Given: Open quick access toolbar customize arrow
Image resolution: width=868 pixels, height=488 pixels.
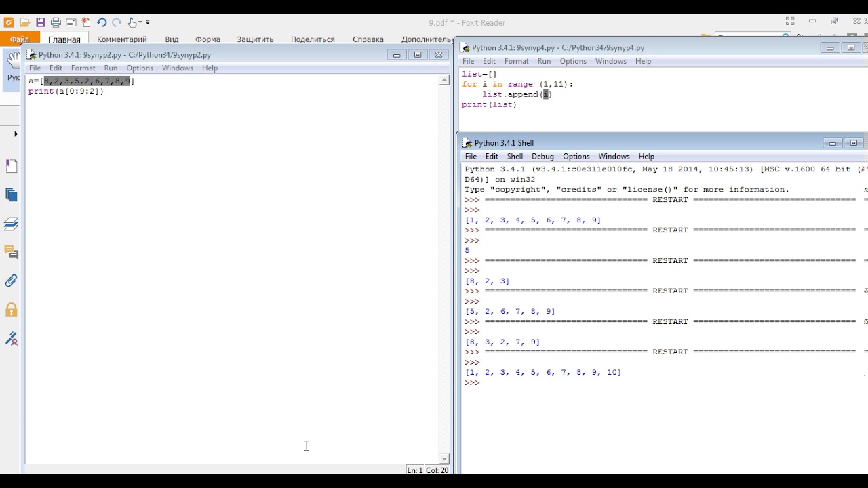Looking at the screenshot, I should (147, 23).
